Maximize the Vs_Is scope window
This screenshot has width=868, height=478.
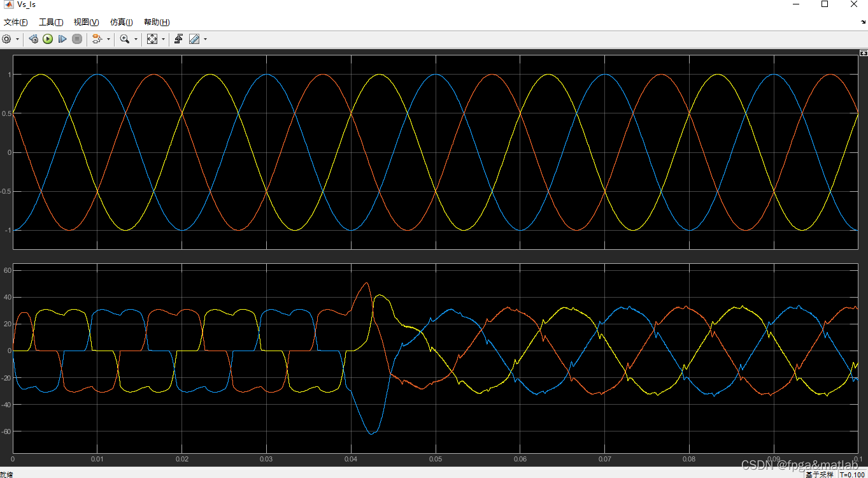click(x=825, y=4)
